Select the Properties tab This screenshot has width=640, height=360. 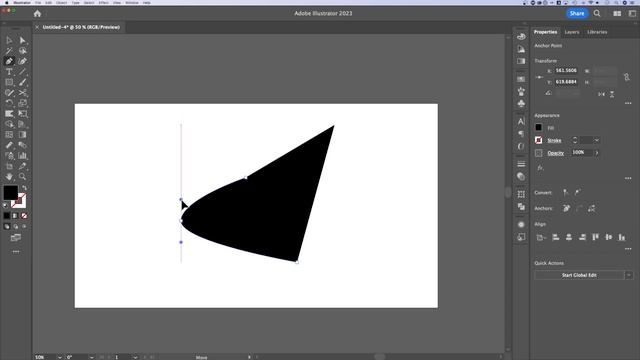click(x=545, y=32)
